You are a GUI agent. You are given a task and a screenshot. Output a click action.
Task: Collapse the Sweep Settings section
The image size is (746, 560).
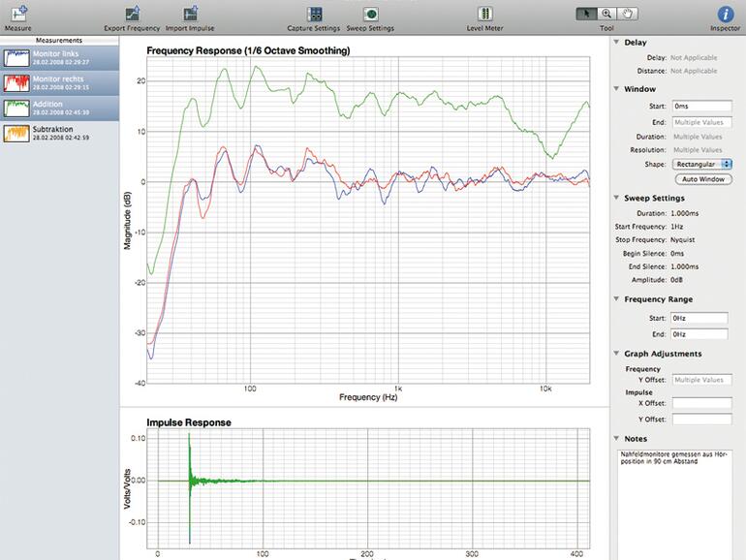[617, 198]
